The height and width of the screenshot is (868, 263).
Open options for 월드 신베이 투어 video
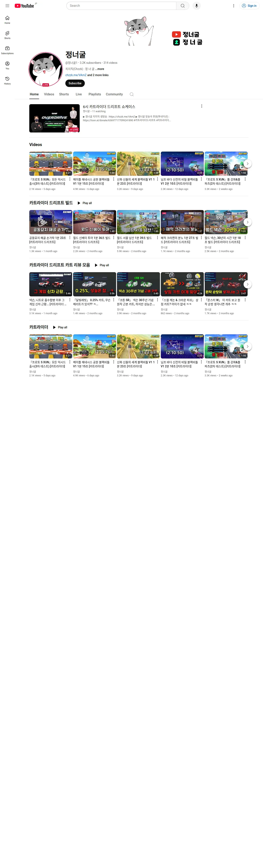[114, 238]
